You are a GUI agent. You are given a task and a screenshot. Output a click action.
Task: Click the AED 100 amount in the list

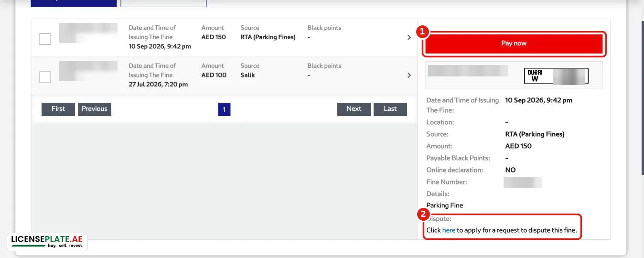pos(214,75)
